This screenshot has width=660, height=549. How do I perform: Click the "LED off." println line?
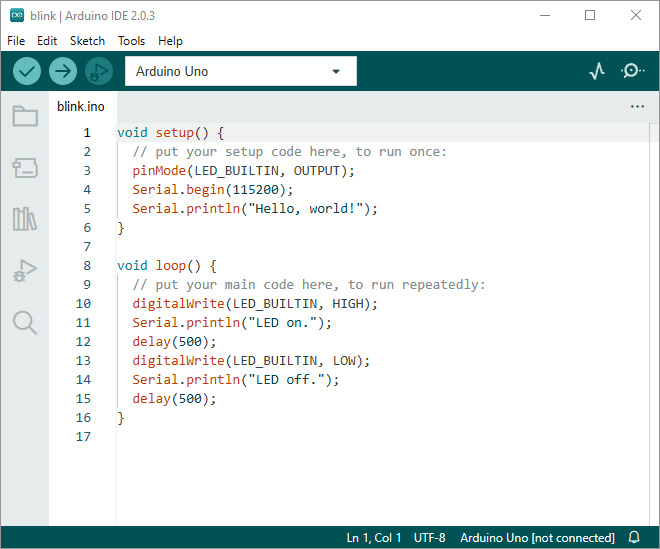[x=236, y=379]
